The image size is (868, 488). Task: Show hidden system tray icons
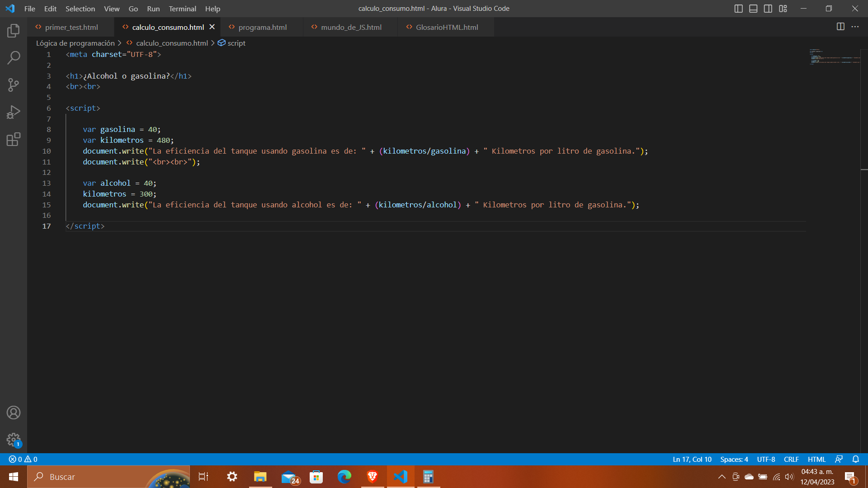pyautogui.click(x=722, y=477)
